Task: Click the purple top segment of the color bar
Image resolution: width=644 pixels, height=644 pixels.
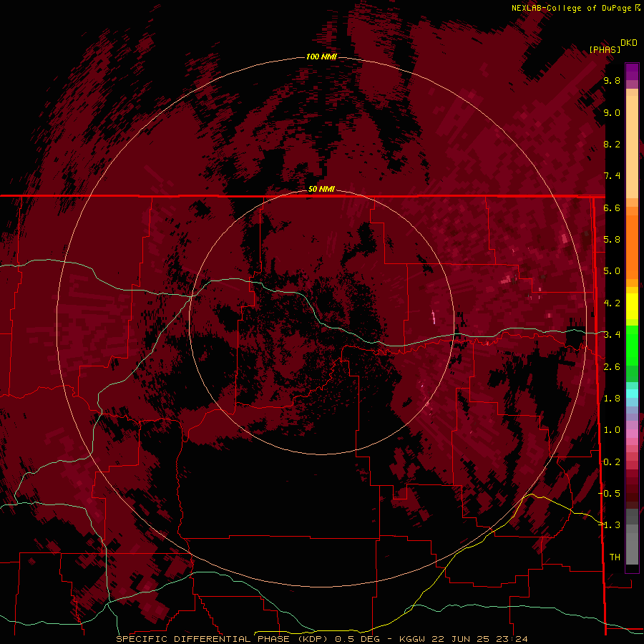Action: coord(632,72)
